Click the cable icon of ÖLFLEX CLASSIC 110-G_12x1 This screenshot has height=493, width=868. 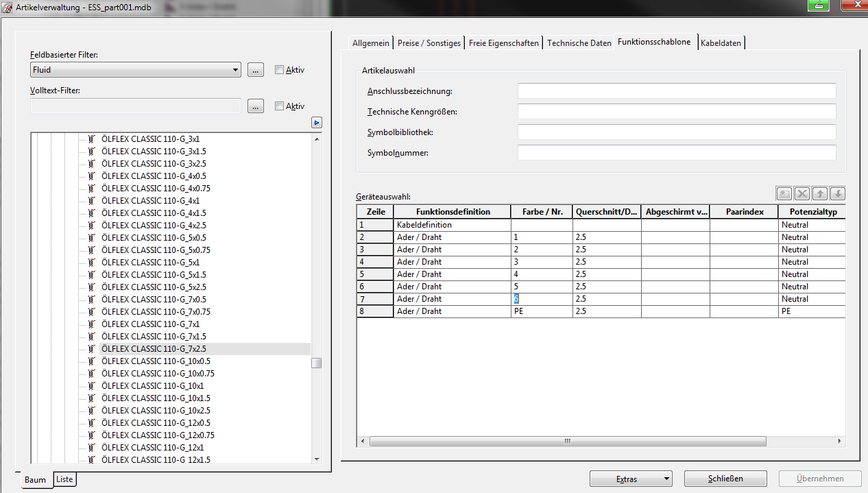91,447
